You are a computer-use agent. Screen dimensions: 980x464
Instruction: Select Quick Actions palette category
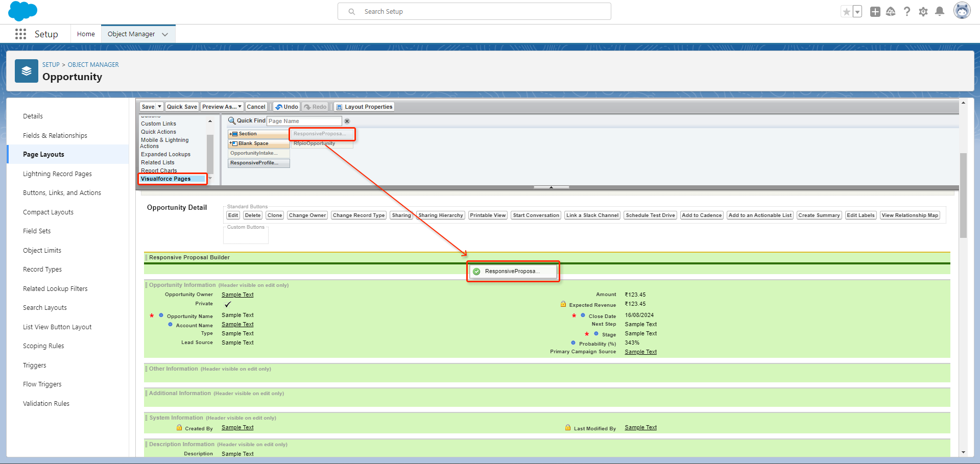point(158,132)
